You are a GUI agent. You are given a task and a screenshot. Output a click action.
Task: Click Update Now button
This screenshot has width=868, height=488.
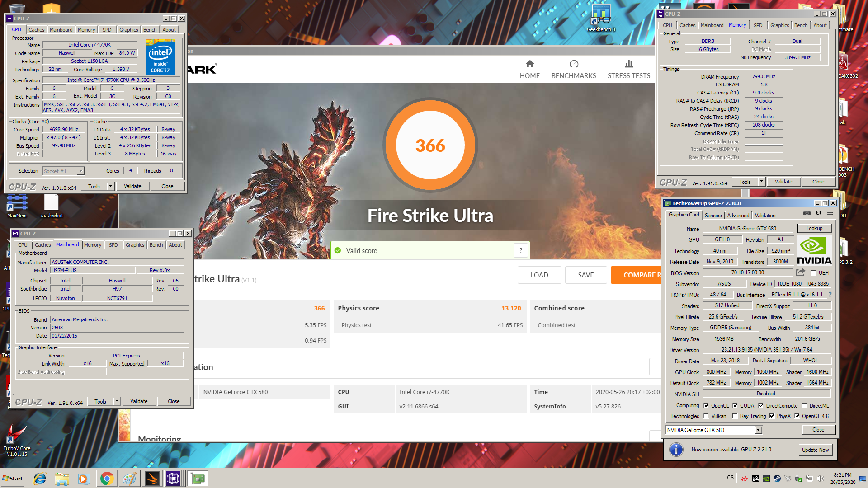[x=816, y=450]
